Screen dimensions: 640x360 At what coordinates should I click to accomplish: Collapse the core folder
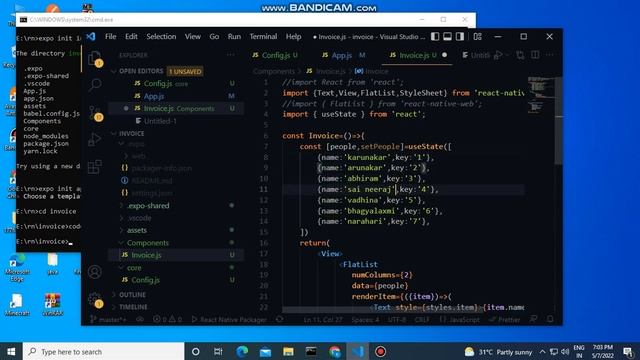coord(134,268)
